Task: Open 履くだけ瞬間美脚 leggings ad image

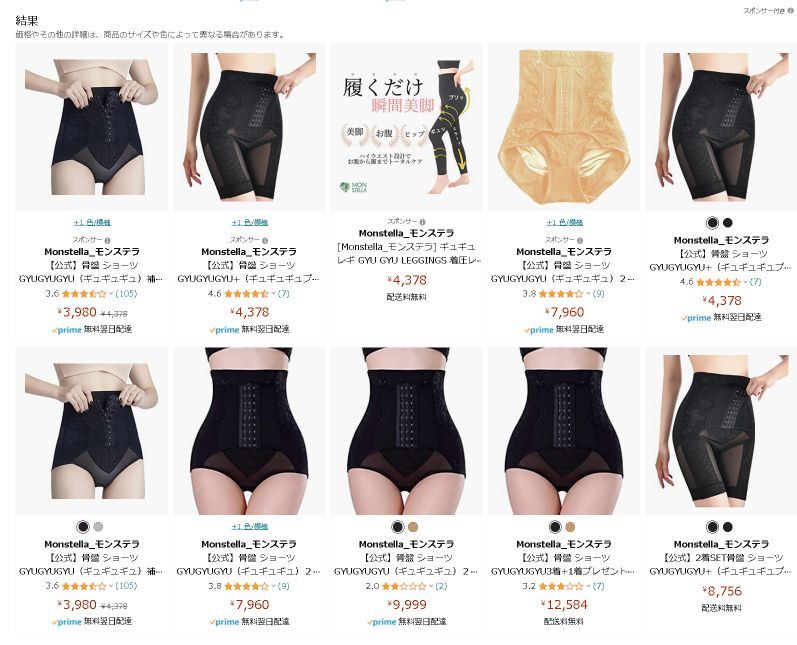Action: 406,127
